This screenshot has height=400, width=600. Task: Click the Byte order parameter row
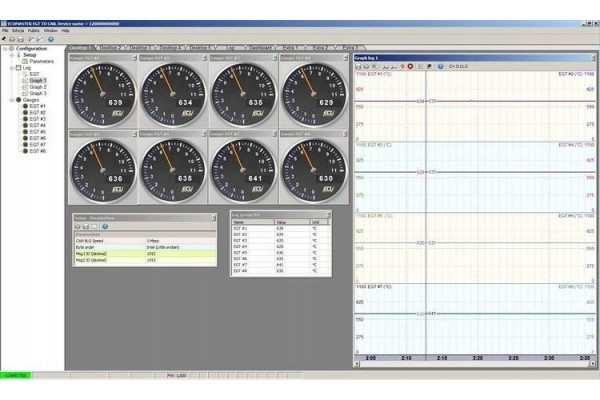click(145, 247)
